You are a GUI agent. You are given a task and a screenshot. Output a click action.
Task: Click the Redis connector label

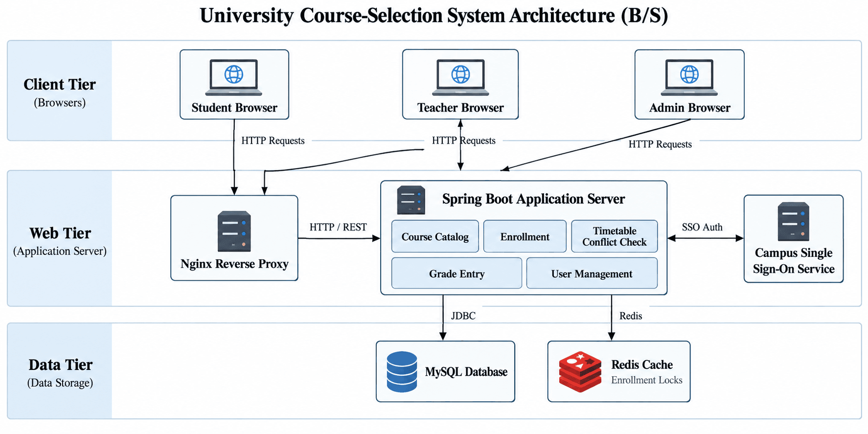tap(631, 316)
